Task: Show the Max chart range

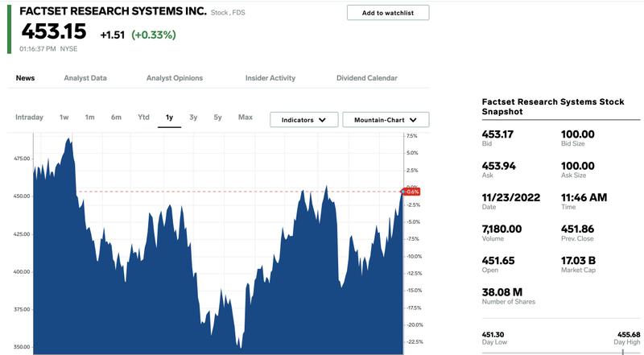Action: [246, 117]
